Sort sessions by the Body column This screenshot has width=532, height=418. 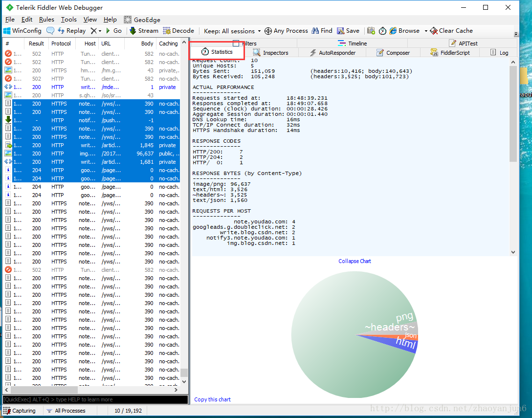coord(141,44)
